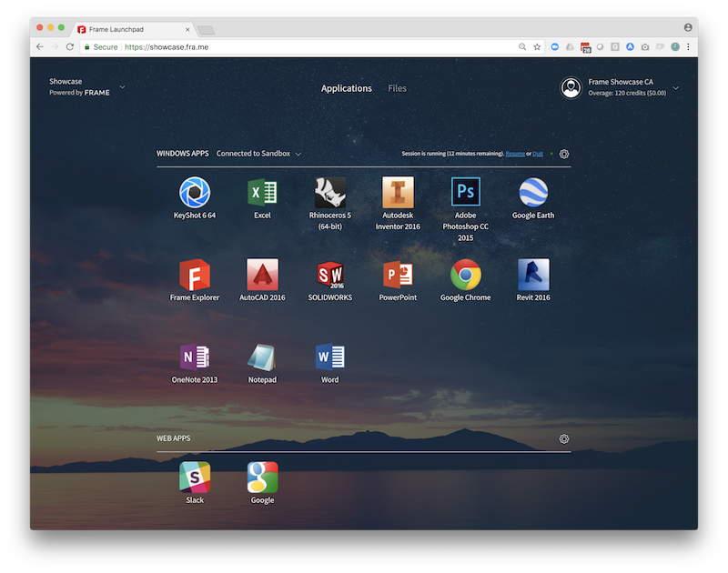Launch Autodesk Inventor 2016 icon
Screen dimensions: 728x573
(x=398, y=192)
